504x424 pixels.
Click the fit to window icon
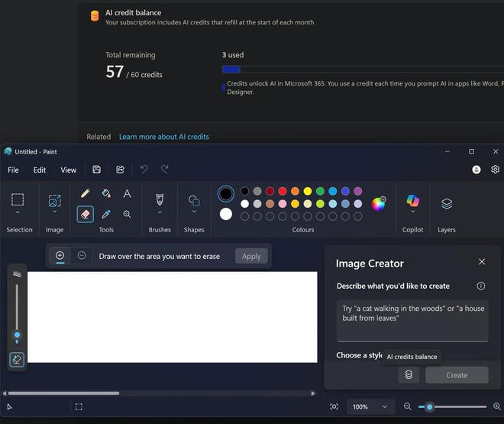pos(334,406)
